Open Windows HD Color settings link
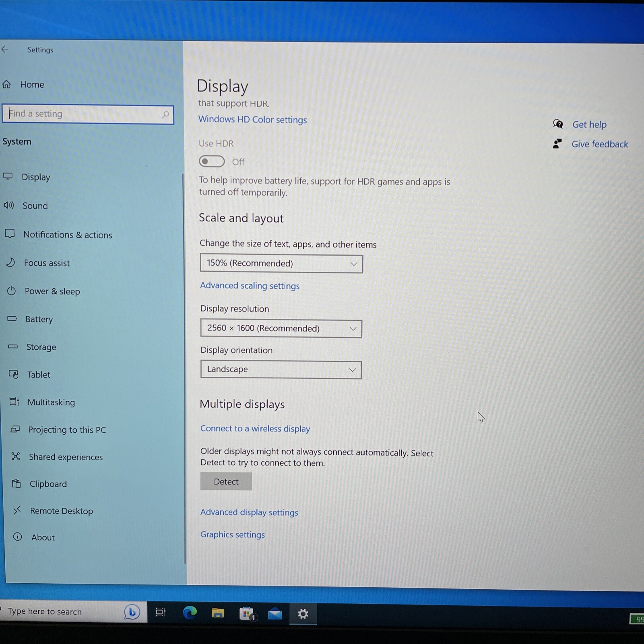This screenshot has height=644, width=644. [252, 120]
